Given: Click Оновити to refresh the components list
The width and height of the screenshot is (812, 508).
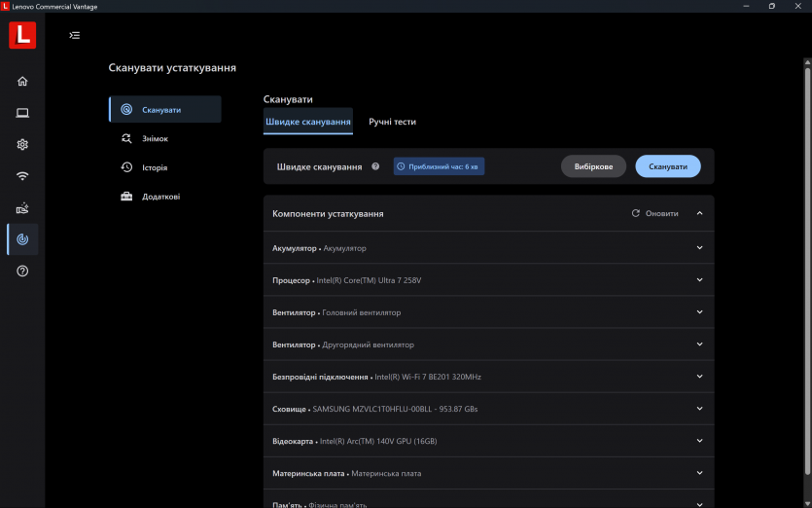Looking at the screenshot, I should [655, 213].
